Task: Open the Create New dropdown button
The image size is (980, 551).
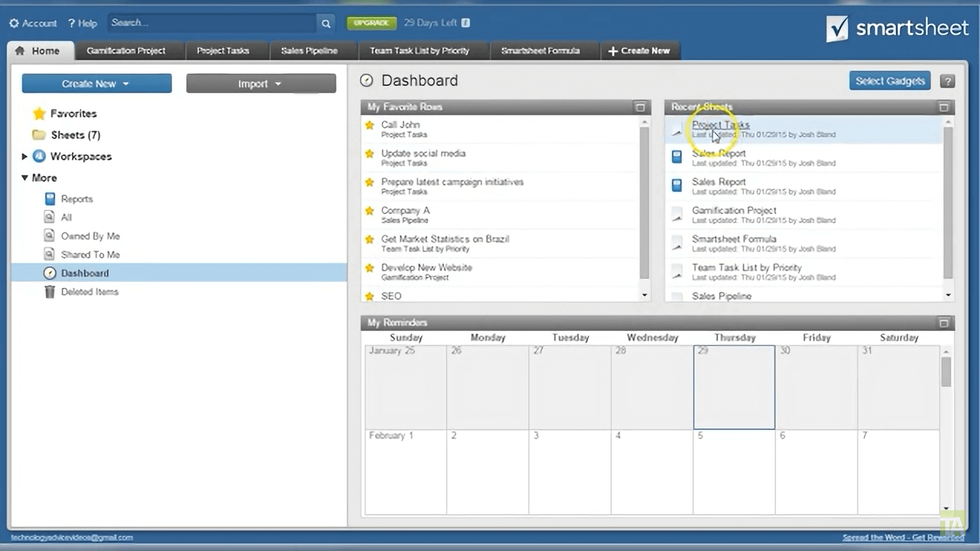Action: (x=96, y=84)
